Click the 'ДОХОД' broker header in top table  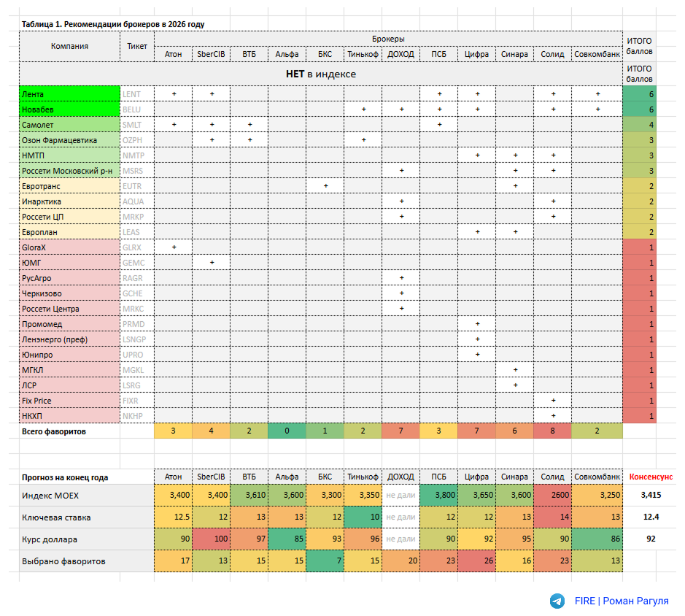[400, 54]
